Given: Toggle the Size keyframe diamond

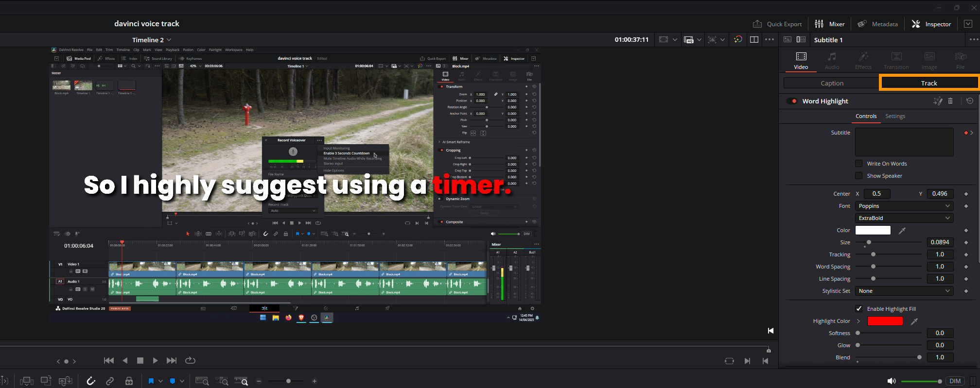Looking at the screenshot, I should (966, 242).
